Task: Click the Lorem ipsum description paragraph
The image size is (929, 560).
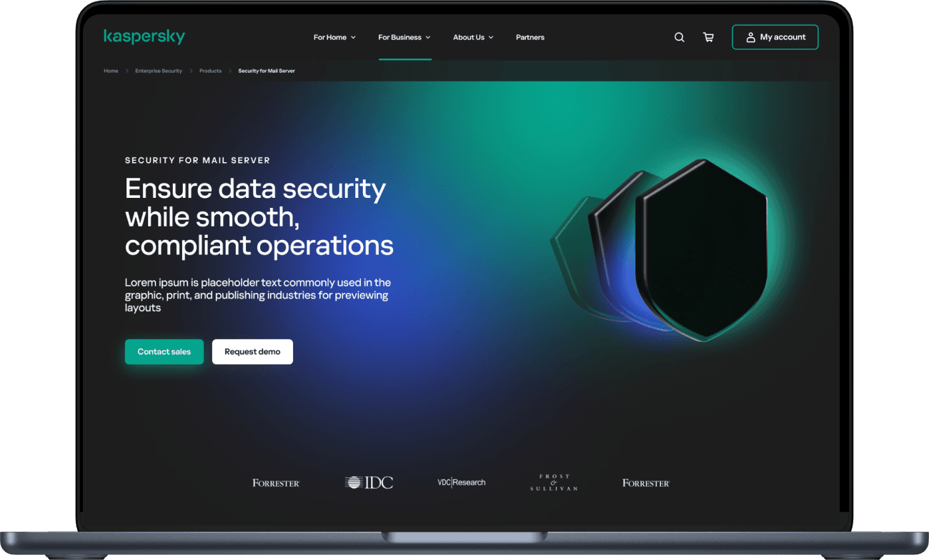Action: [258, 295]
